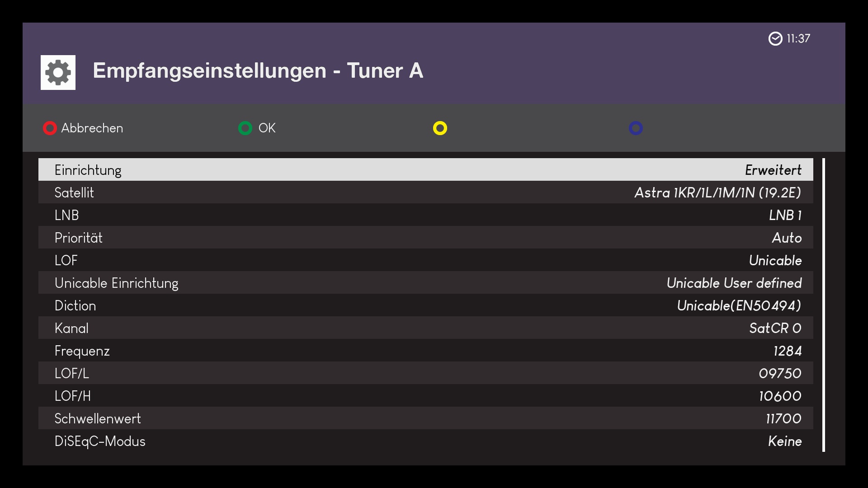Viewport: 868px width, 488px height.
Task: Click the clock icon beside 11:37
Action: click(775, 39)
